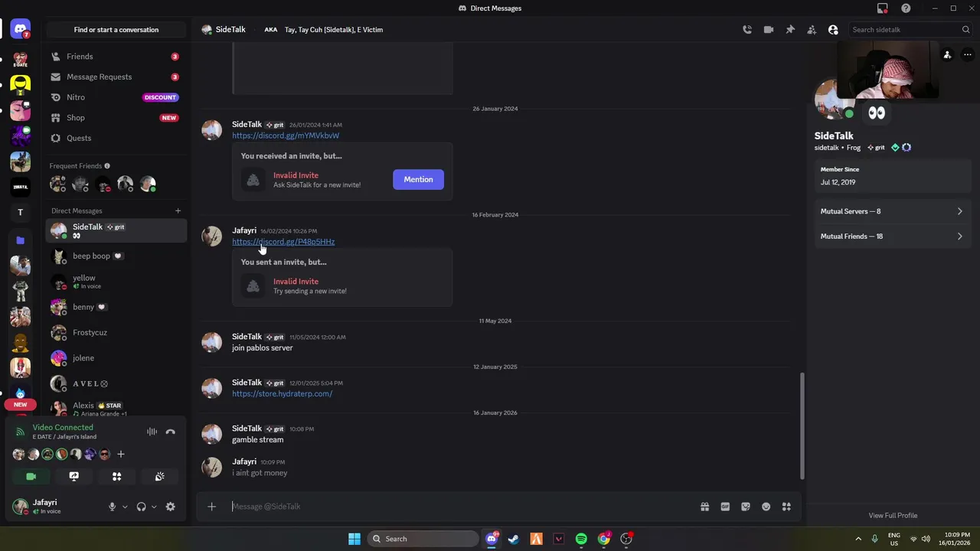Open discord.gg/P48p5HHz invite link

click(283, 242)
